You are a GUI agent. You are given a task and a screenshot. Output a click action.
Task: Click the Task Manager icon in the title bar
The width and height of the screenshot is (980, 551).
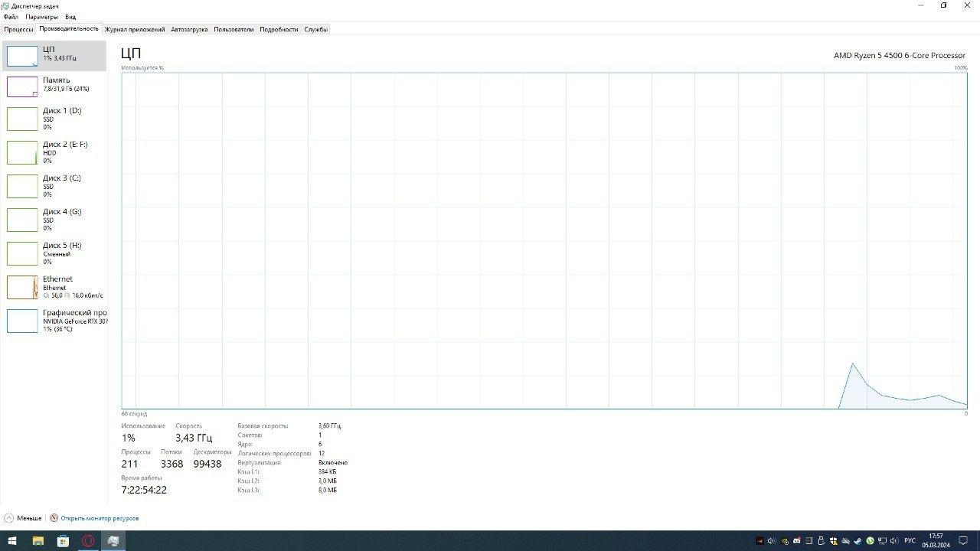pos(5,5)
